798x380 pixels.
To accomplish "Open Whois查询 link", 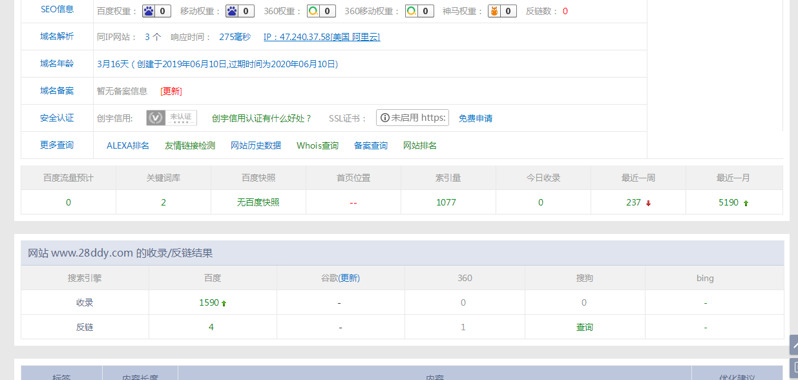I will pyautogui.click(x=318, y=145).
